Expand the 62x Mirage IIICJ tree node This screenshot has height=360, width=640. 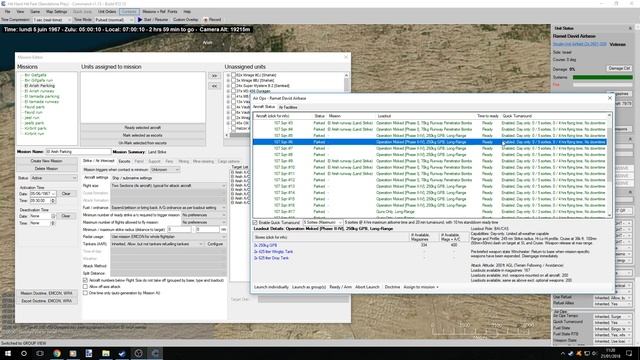[x=228, y=75]
